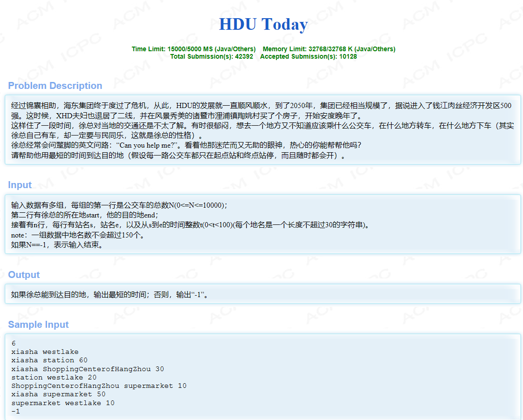Click sample line 'station westlake 20'
This screenshot has height=420, width=523.
[54, 377]
